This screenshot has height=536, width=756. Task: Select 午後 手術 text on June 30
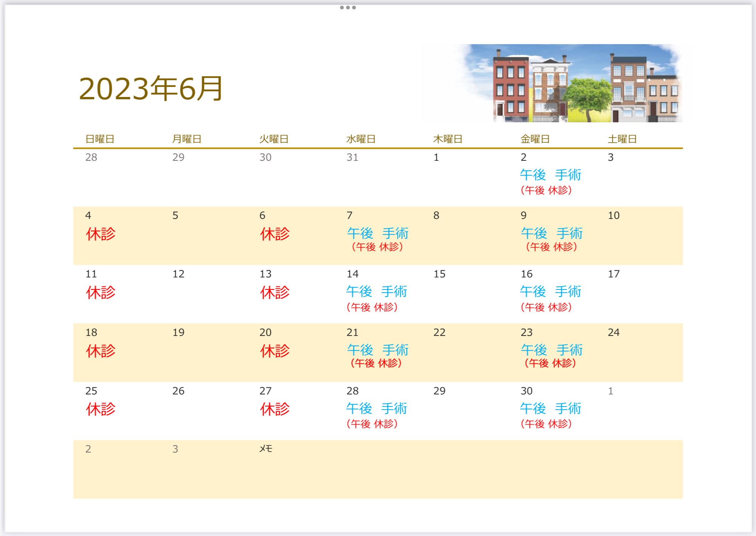[550, 408]
